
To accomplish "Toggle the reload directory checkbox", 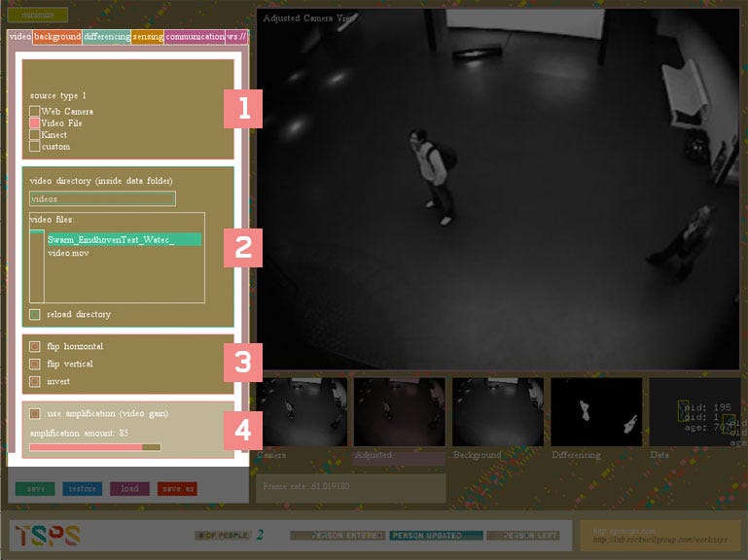I will 34,314.
